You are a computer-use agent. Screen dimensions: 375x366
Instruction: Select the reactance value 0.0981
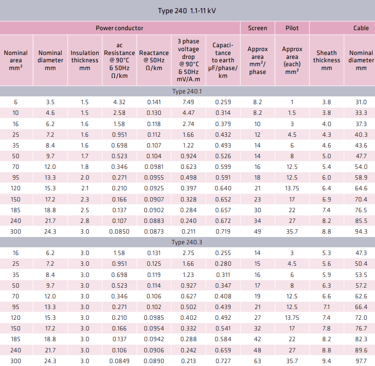pos(154,167)
